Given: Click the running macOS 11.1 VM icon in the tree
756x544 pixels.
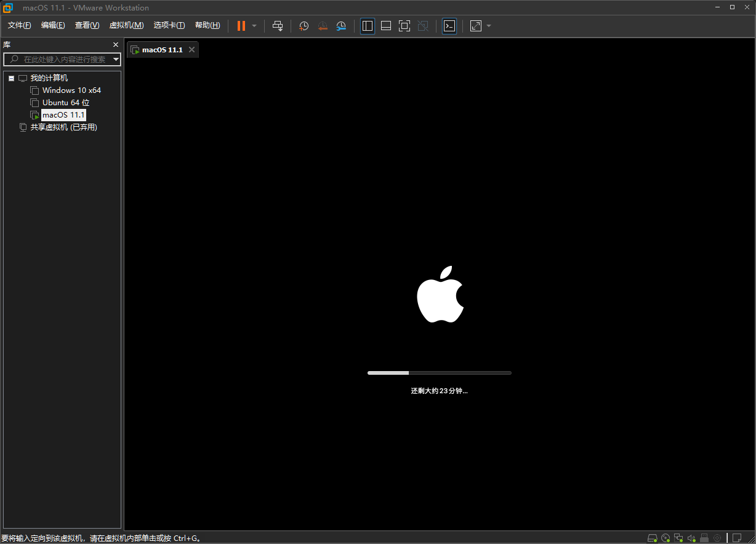Looking at the screenshot, I should coord(35,115).
